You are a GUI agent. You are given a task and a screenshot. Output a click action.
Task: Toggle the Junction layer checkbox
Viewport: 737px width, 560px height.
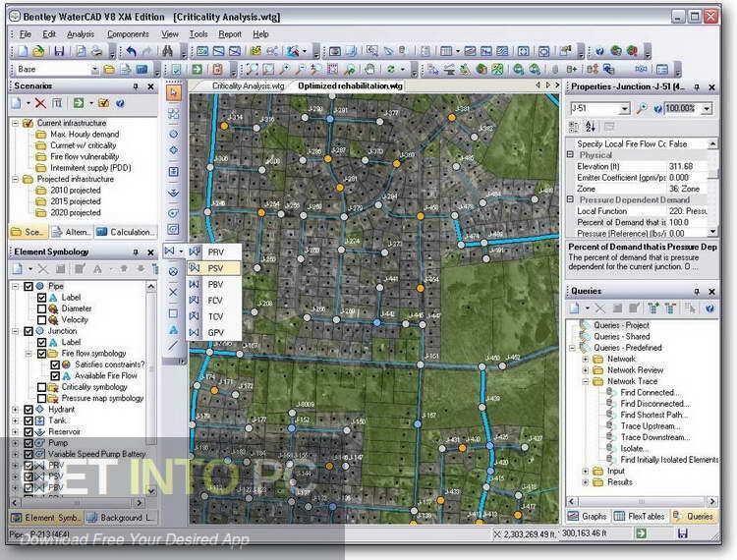click(x=28, y=331)
